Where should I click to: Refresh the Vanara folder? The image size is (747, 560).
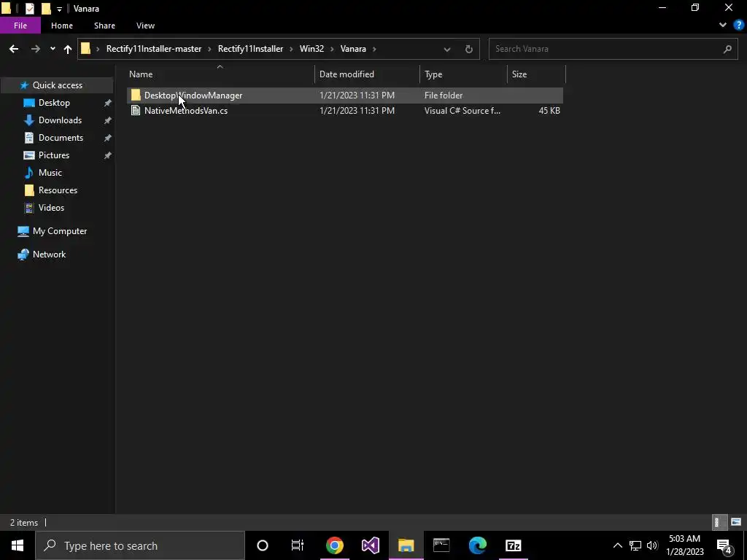point(469,49)
